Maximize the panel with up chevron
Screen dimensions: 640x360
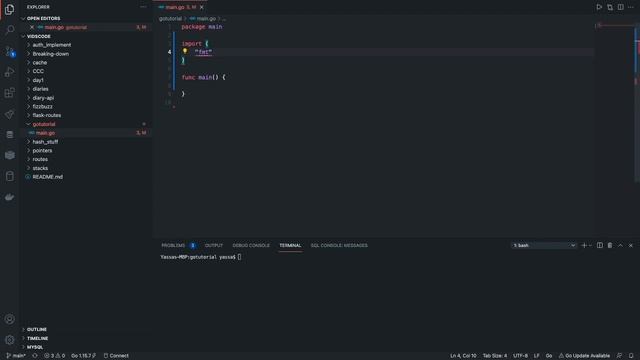(x=620, y=245)
